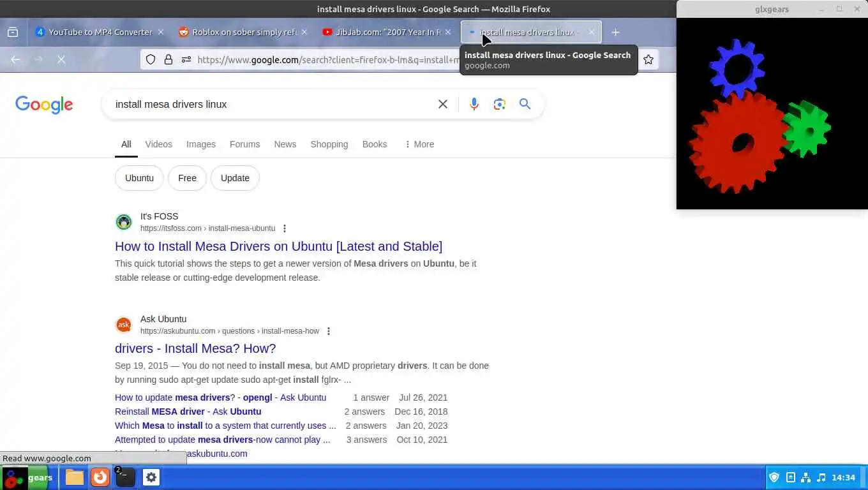Select the Images search filter

pos(201,144)
